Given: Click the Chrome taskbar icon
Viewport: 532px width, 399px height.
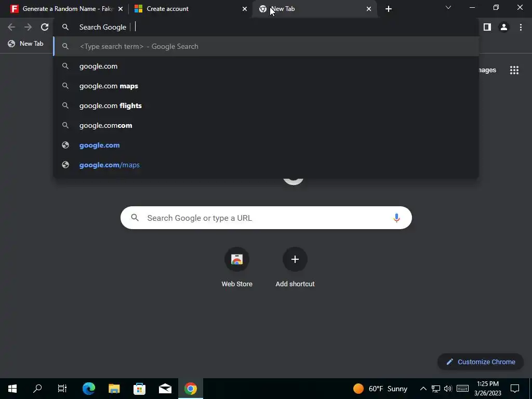Looking at the screenshot, I should [x=190, y=389].
